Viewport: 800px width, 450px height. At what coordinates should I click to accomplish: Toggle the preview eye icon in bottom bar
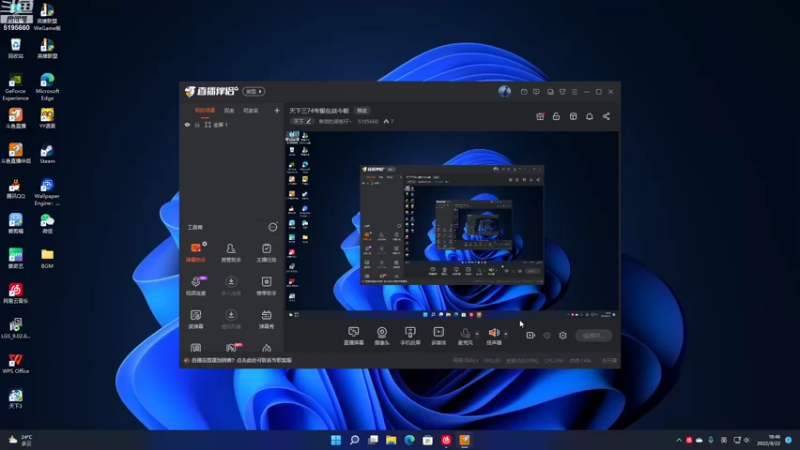click(547, 335)
